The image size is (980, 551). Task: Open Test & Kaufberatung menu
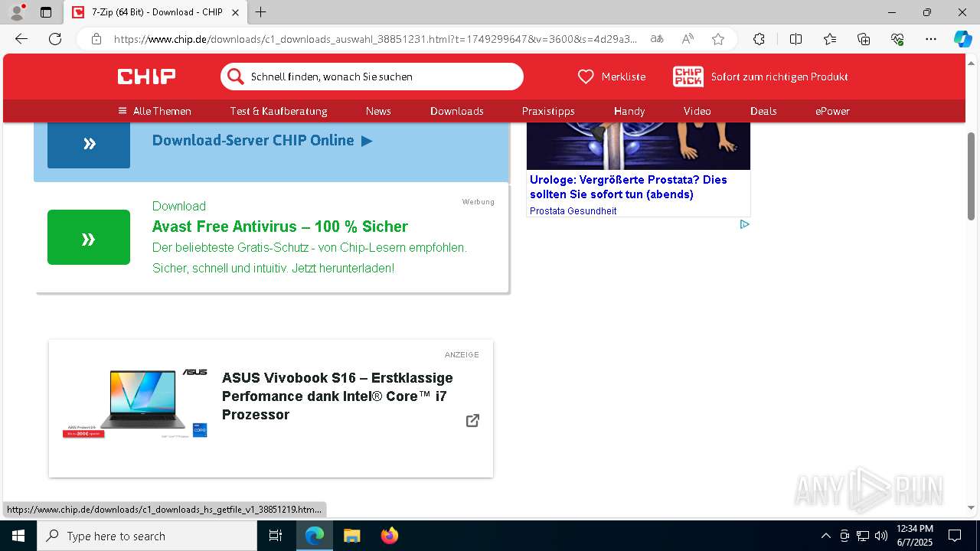click(279, 111)
